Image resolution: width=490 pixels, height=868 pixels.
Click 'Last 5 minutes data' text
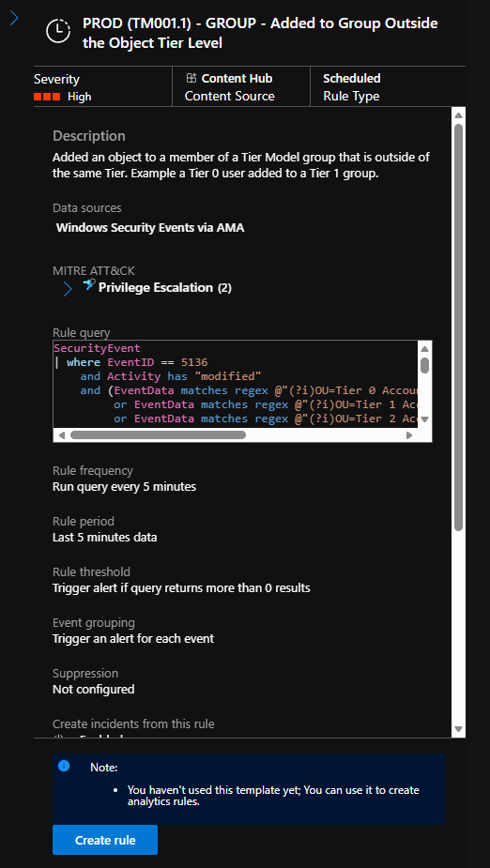click(x=104, y=538)
